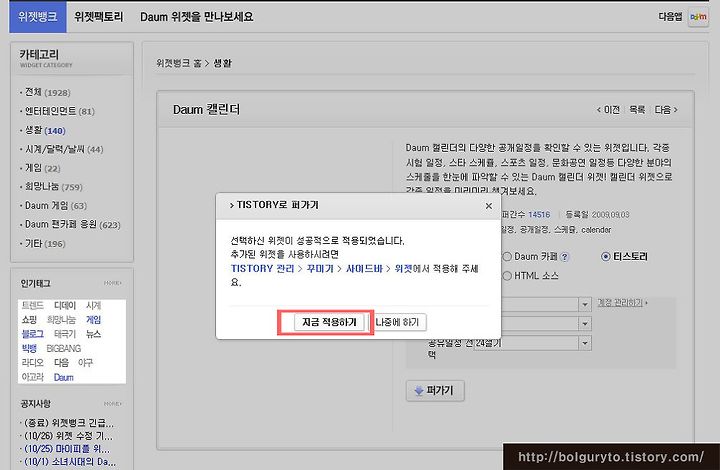This screenshot has width=720, height=470.
Task: Click the BIGBANG popular tag
Action: pos(64,349)
